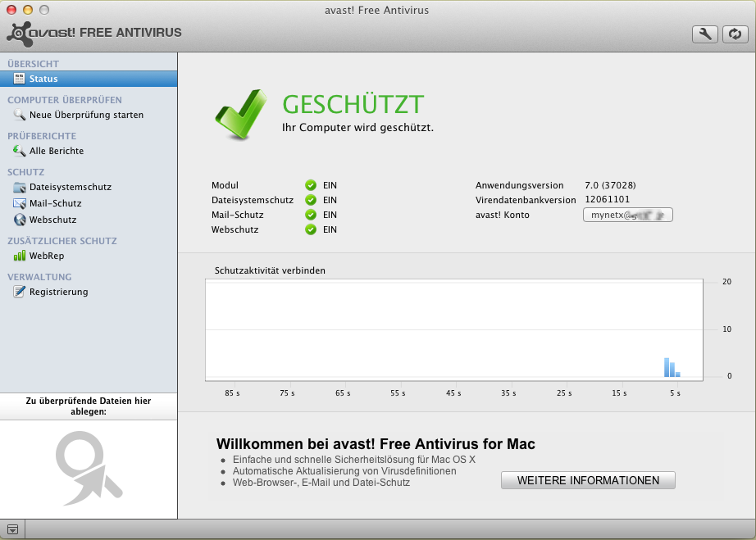Click the GESCHÜTZT headline
This screenshot has height=540, width=756.
coord(353,105)
